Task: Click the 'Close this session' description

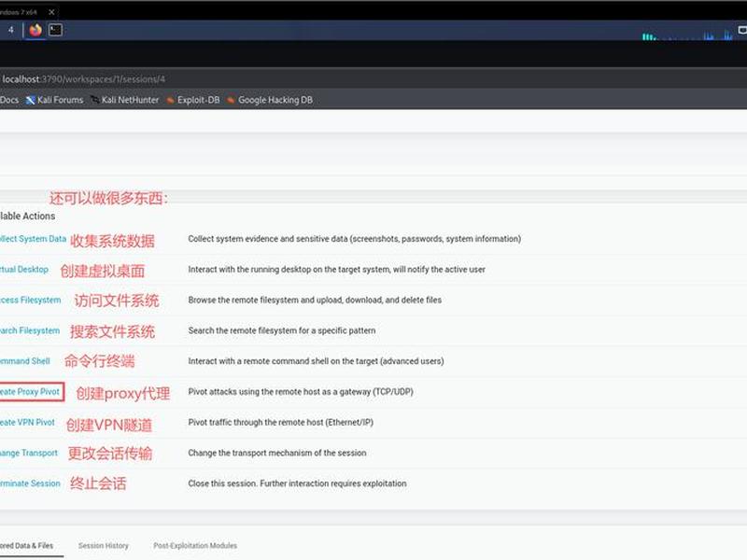Action: click(x=297, y=483)
